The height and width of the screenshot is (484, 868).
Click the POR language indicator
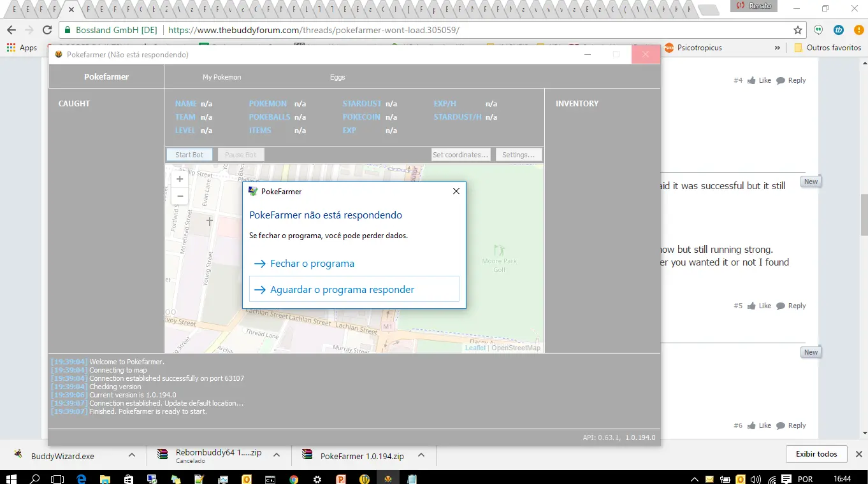[805, 479]
